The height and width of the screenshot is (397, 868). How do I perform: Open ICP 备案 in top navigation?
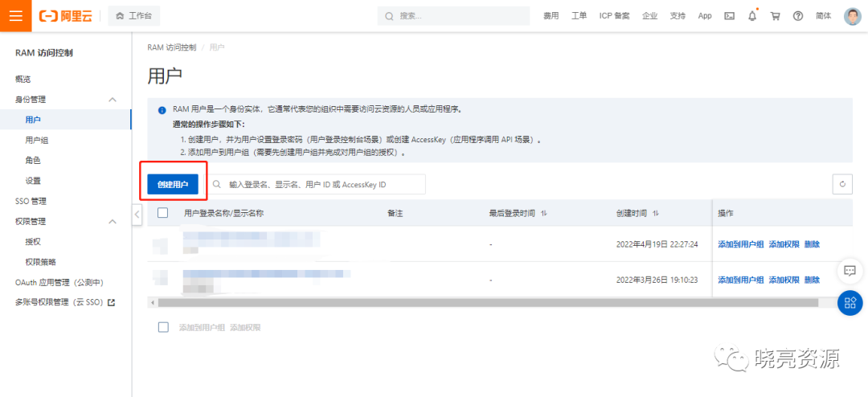pyautogui.click(x=615, y=16)
